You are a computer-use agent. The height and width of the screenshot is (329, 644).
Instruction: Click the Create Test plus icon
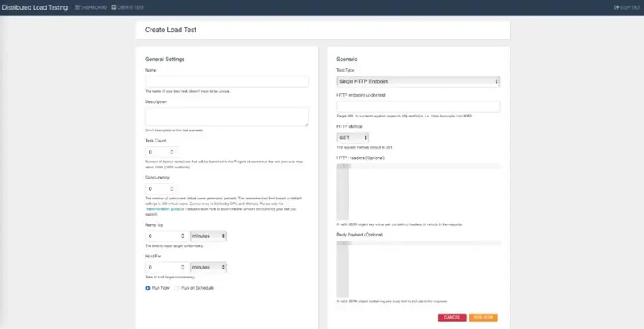click(x=114, y=7)
